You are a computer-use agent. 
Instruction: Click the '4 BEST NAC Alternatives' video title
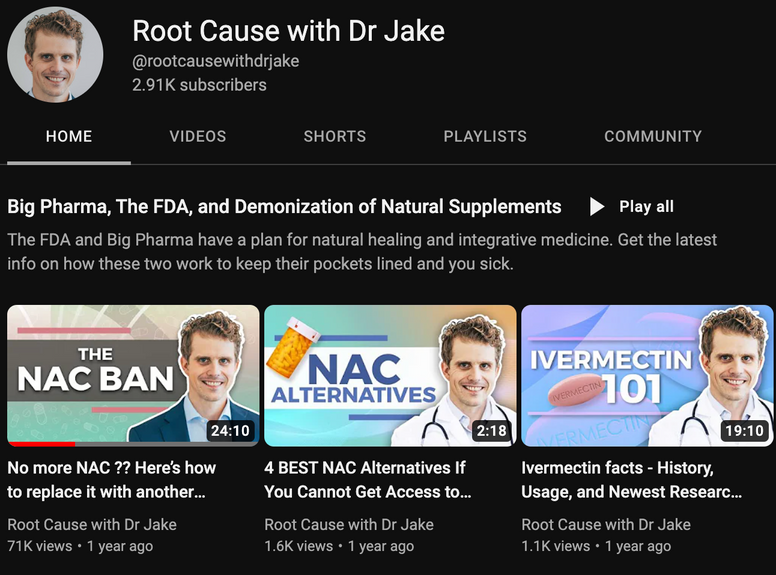coord(367,479)
